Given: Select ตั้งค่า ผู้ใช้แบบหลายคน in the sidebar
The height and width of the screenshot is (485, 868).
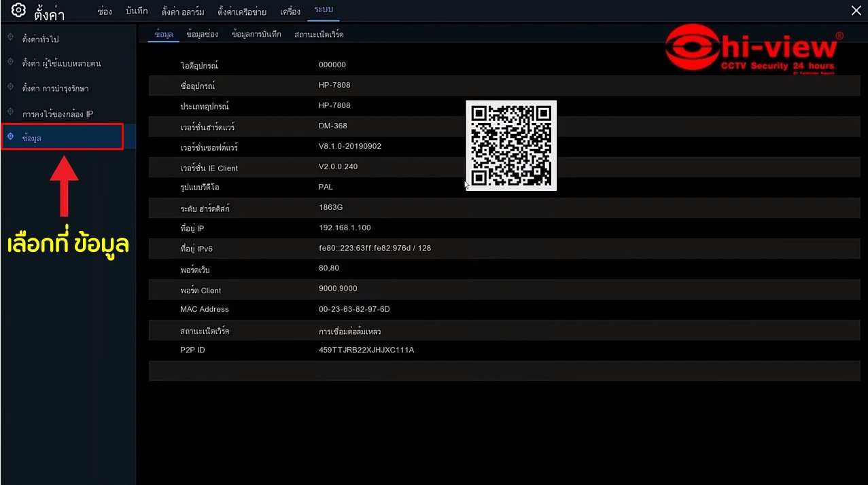Looking at the screenshot, I should 61,63.
